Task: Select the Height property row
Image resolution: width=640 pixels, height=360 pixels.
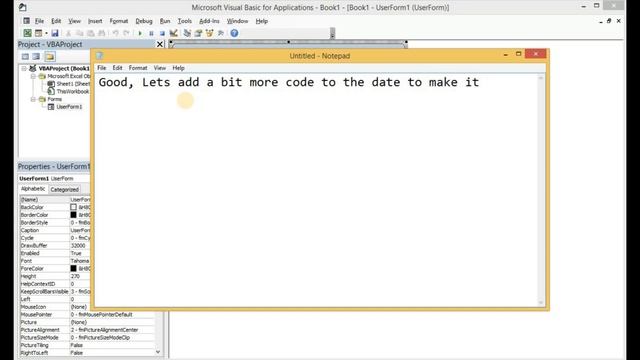Action: [55, 276]
